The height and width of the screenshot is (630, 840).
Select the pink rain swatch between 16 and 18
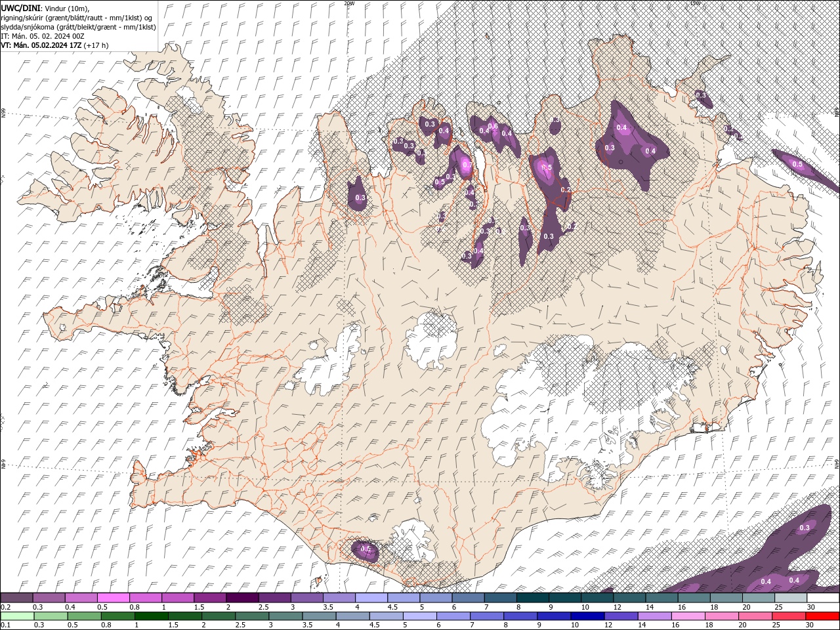coord(687,616)
